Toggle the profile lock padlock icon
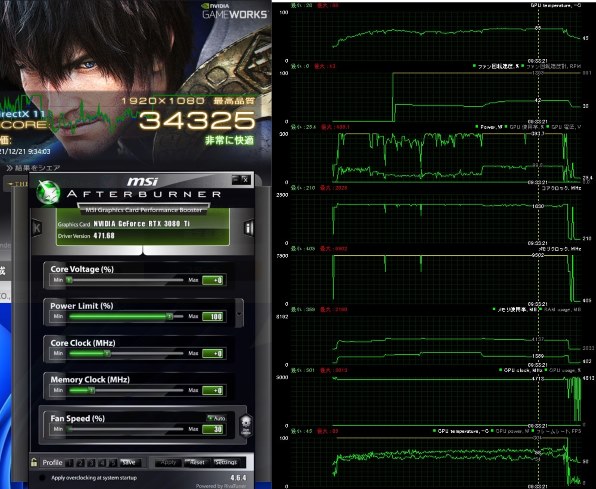The height and width of the screenshot is (489, 596). click(x=34, y=462)
